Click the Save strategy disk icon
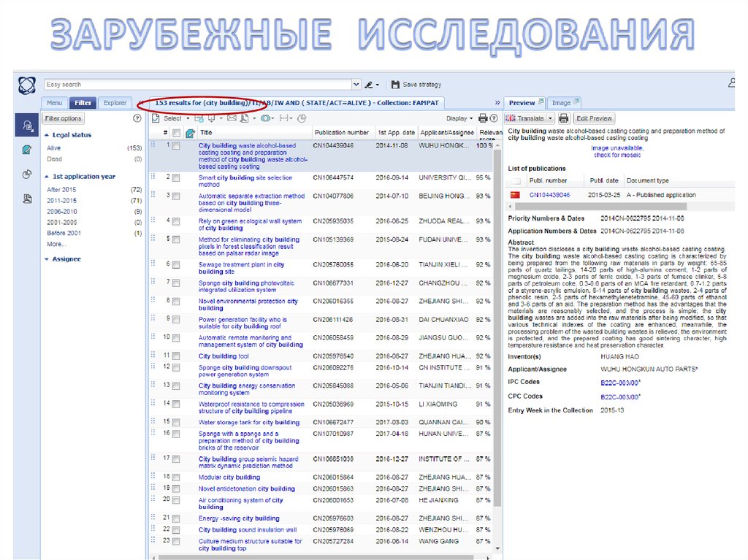748x560 pixels. coord(395,85)
